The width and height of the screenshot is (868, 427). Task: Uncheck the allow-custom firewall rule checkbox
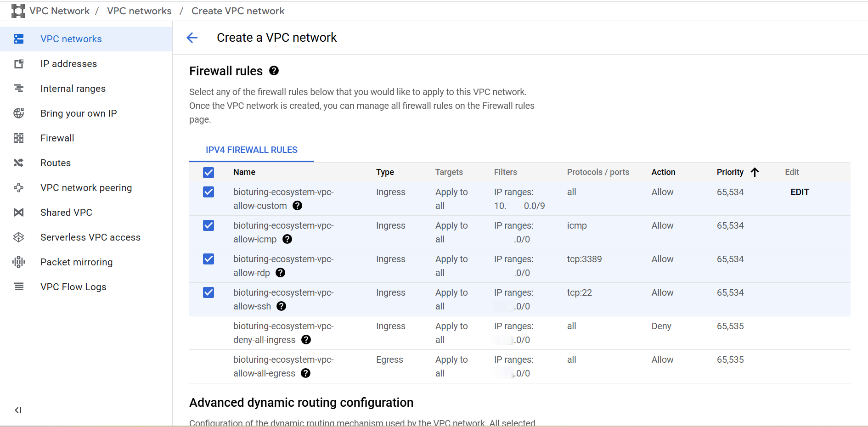point(209,192)
